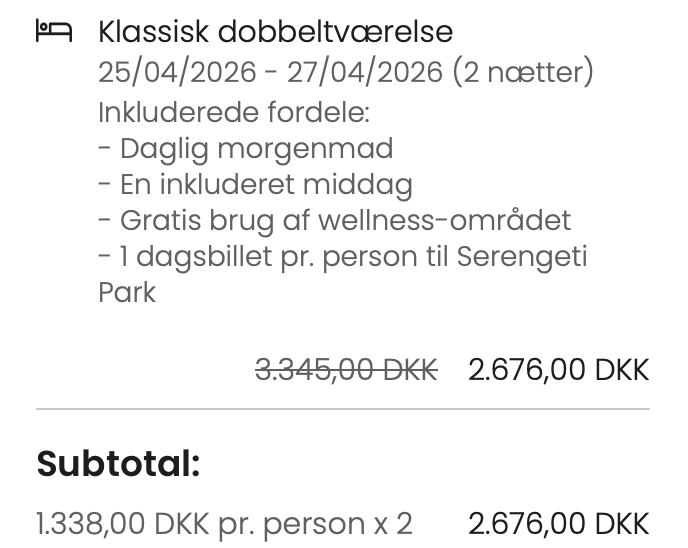Select the Daglig morgenmad benefit line
The width and height of the screenshot is (688, 548).
coord(246,148)
